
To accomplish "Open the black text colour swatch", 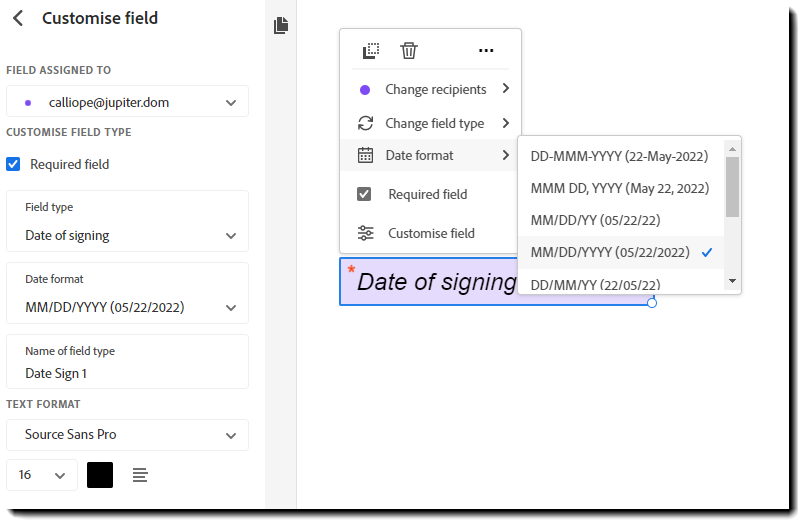I will coord(100,475).
